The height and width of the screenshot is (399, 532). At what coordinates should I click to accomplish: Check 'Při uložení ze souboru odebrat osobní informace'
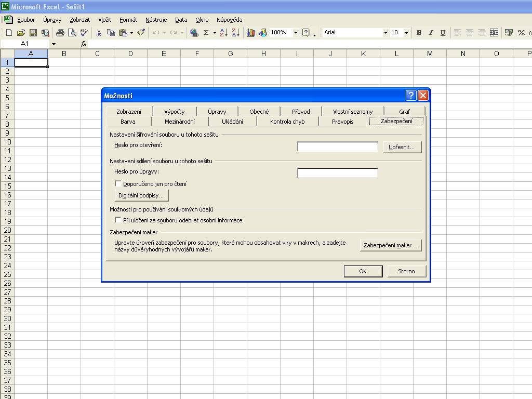point(118,220)
